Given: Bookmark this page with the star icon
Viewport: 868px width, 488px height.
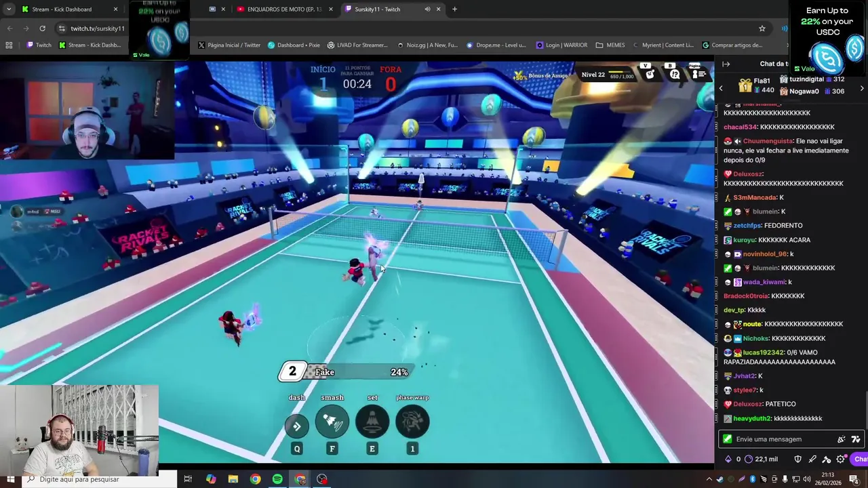Looking at the screenshot, I should pyautogui.click(x=762, y=28).
